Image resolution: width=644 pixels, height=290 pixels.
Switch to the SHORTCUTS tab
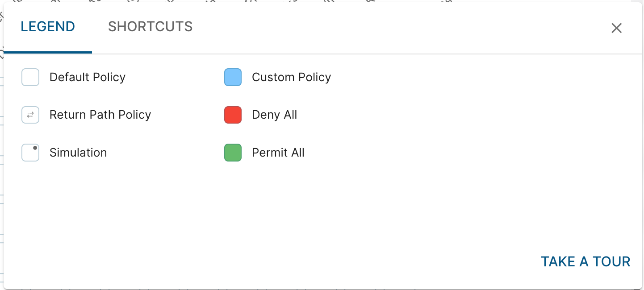151,27
